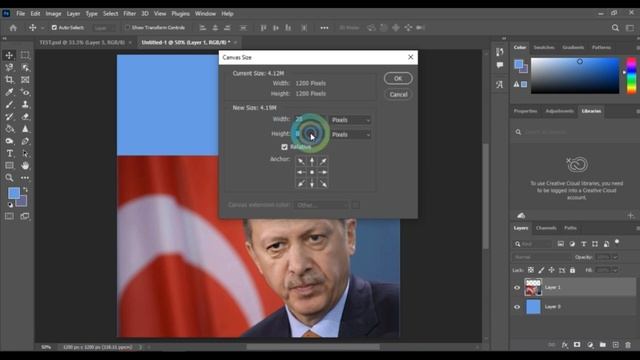The width and height of the screenshot is (640, 360).
Task: Switch foreground and background colors
Action: (25, 190)
